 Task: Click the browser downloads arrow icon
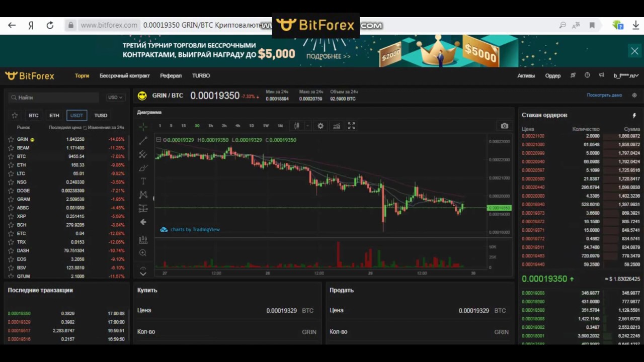click(635, 25)
